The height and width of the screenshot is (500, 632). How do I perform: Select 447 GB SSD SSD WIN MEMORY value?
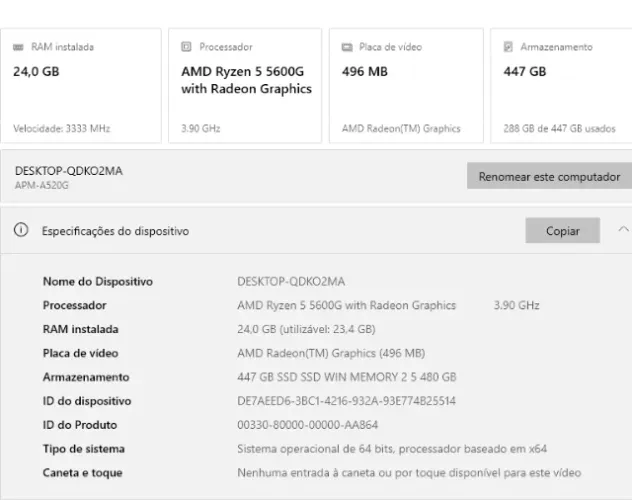tap(347, 377)
